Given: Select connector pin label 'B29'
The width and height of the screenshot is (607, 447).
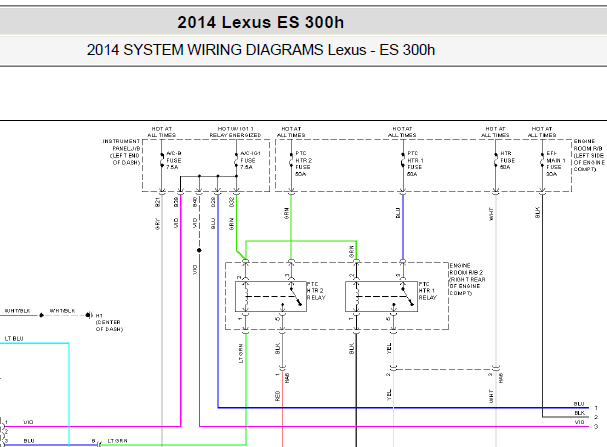Looking at the screenshot, I should point(176,202).
